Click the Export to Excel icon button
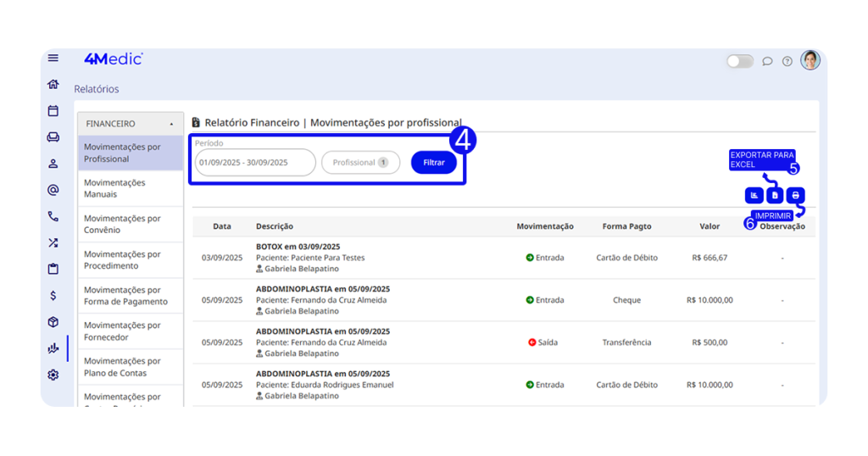The image size is (868, 456). (775, 196)
